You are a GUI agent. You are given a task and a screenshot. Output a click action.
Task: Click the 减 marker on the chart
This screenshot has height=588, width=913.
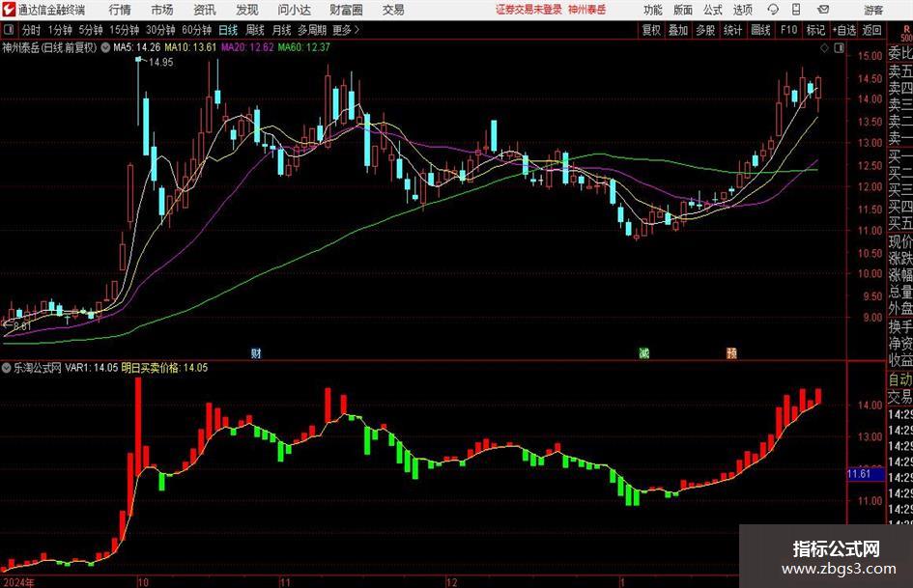click(644, 352)
